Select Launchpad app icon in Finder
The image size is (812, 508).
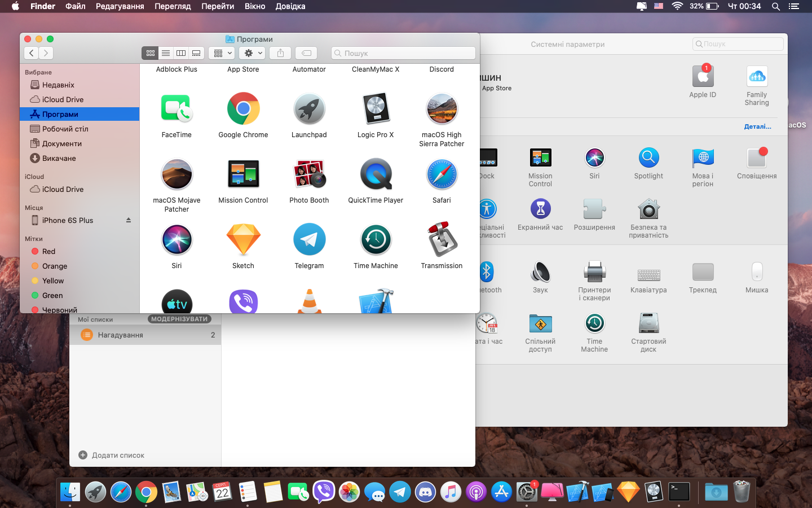tap(309, 109)
